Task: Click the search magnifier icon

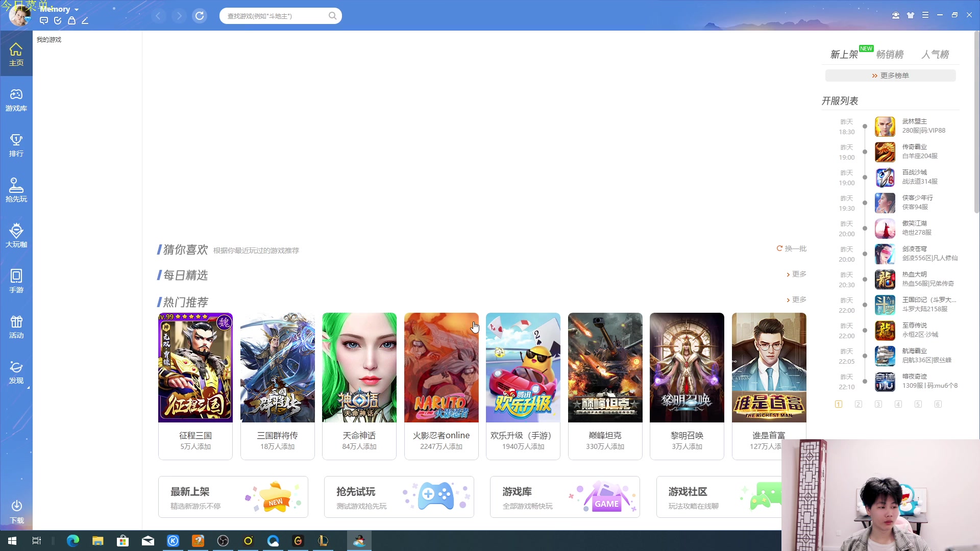Action: point(332,16)
